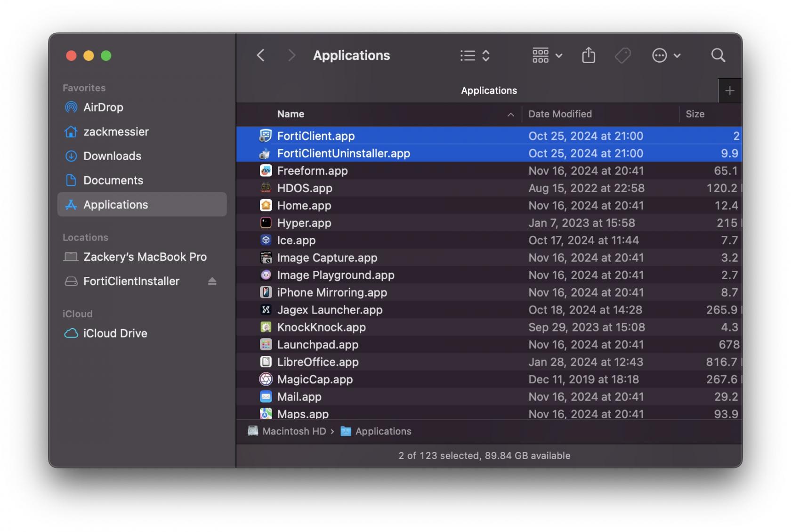Click the 816.7 size value of LibreOffice.app
The width and height of the screenshot is (791, 532).
(721, 362)
